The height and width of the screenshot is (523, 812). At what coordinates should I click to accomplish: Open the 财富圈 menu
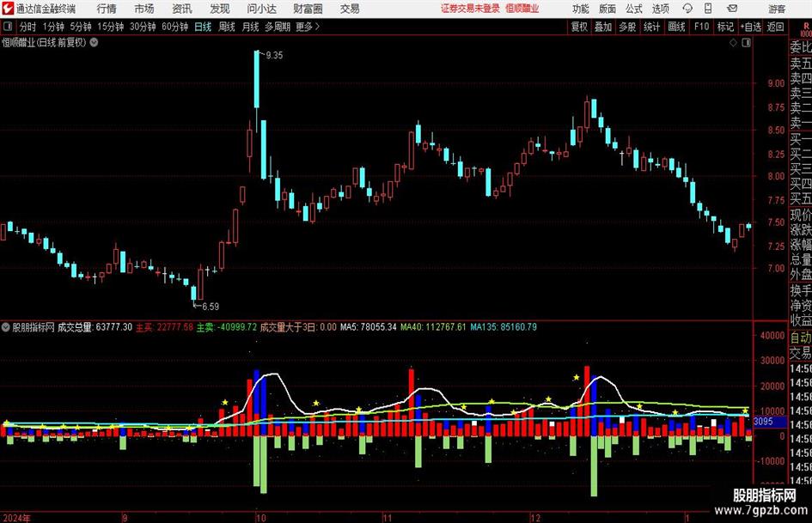308,9
